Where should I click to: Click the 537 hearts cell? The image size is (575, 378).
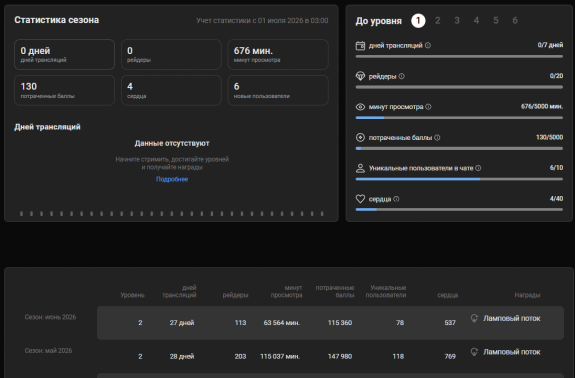click(450, 323)
